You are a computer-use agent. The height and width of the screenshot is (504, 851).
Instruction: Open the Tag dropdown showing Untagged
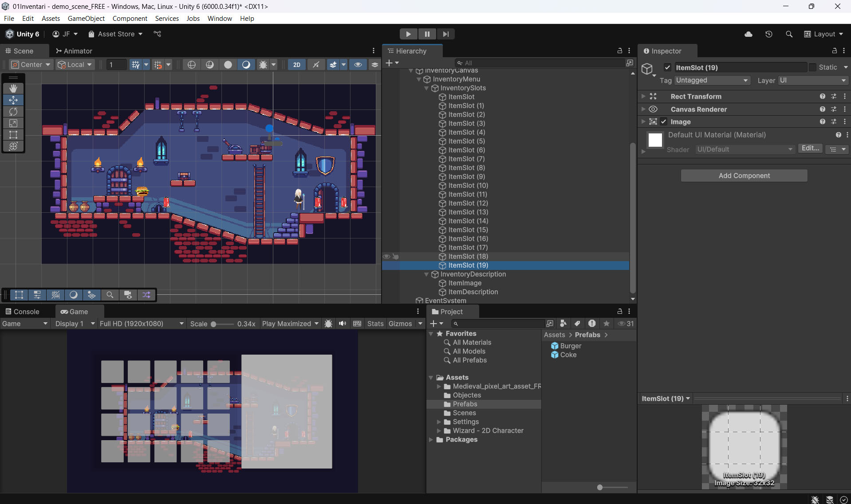point(712,80)
